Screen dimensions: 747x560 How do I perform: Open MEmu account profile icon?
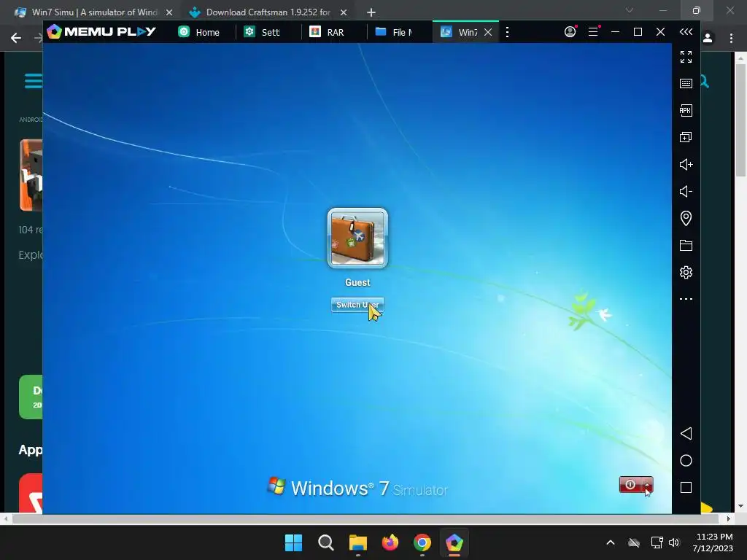570,32
